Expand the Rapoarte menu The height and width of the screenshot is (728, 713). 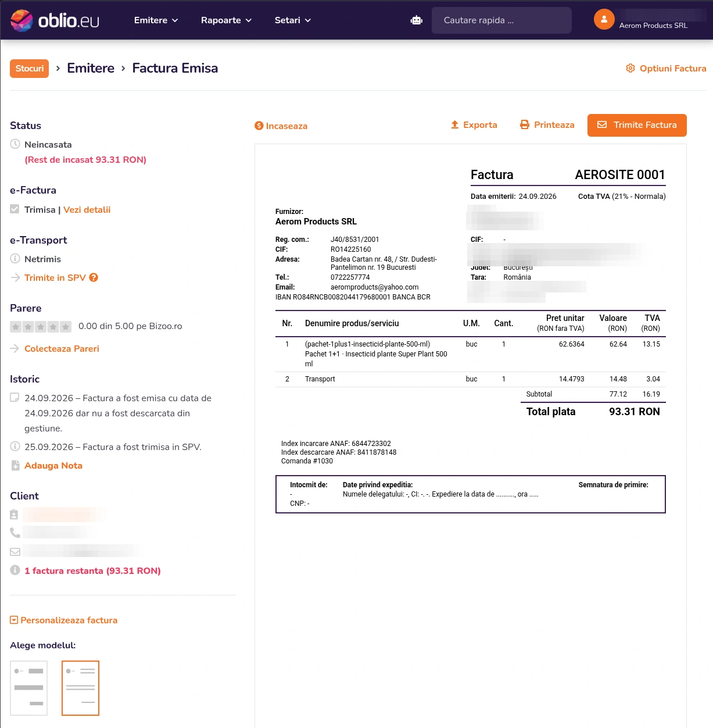coord(226,20)
